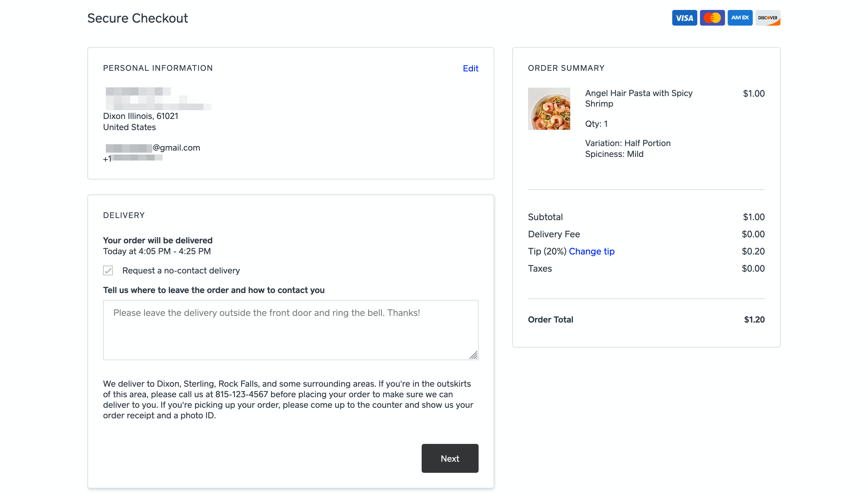The height and width of the screenshot is (496, 868).
Task: Click the Order Total amount $1.20
Action: (x=754, y=320)
